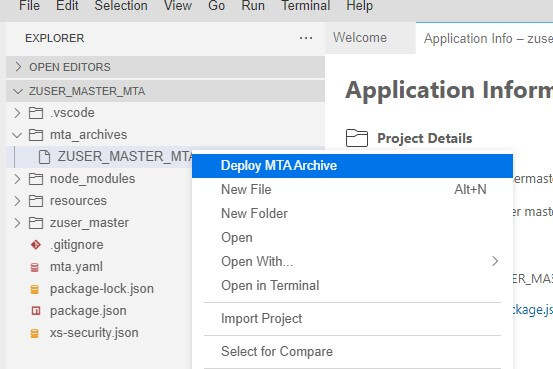Click the mta.yaml file icon
This screenshot has width=553, height=369.
coord(35,267)
